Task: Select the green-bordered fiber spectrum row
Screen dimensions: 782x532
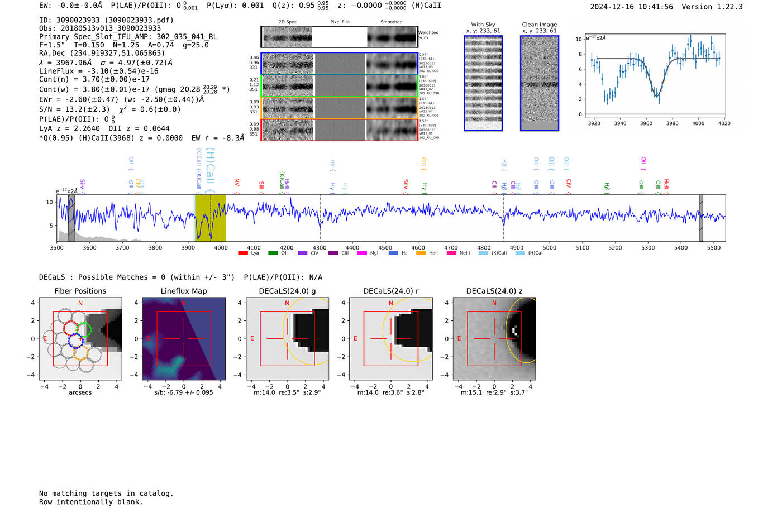Action: (x=339, y=86)
